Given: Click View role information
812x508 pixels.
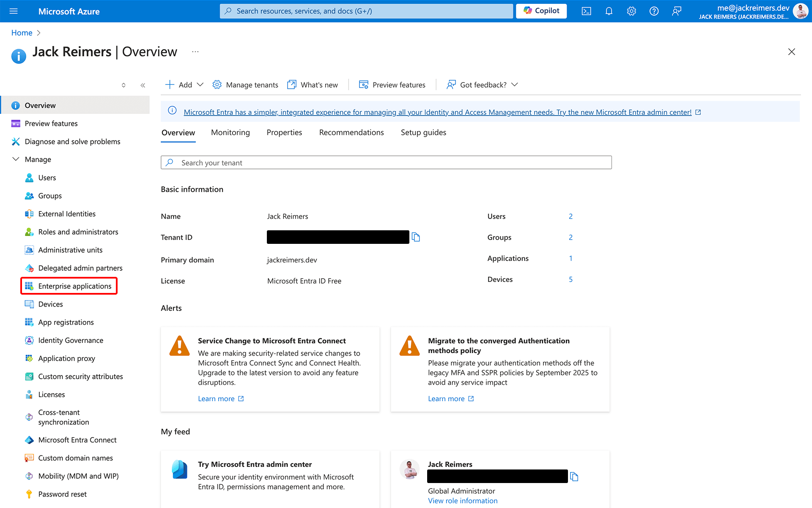Looking at the screenshot, I should [463, 501].
